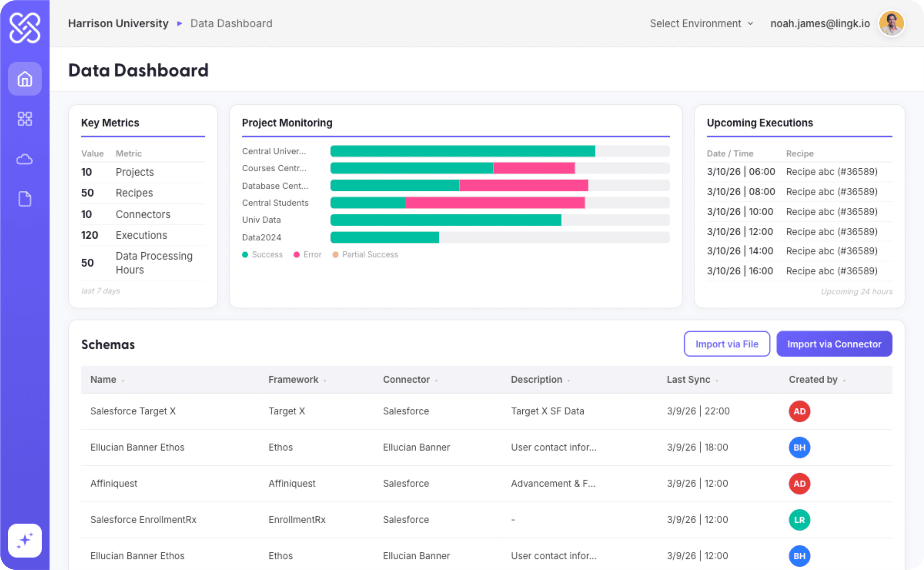Click Import via File button

click(x=726, y=344)
